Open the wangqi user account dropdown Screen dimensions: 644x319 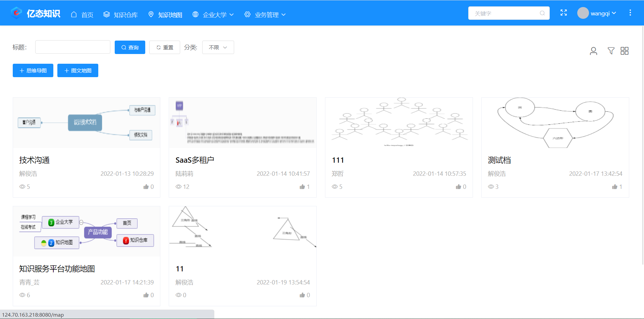coord(597,13)
